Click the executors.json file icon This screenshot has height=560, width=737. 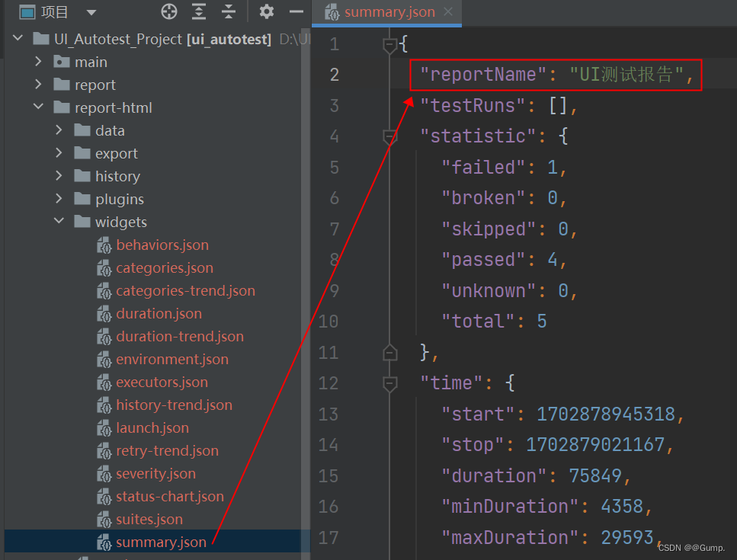104,382
